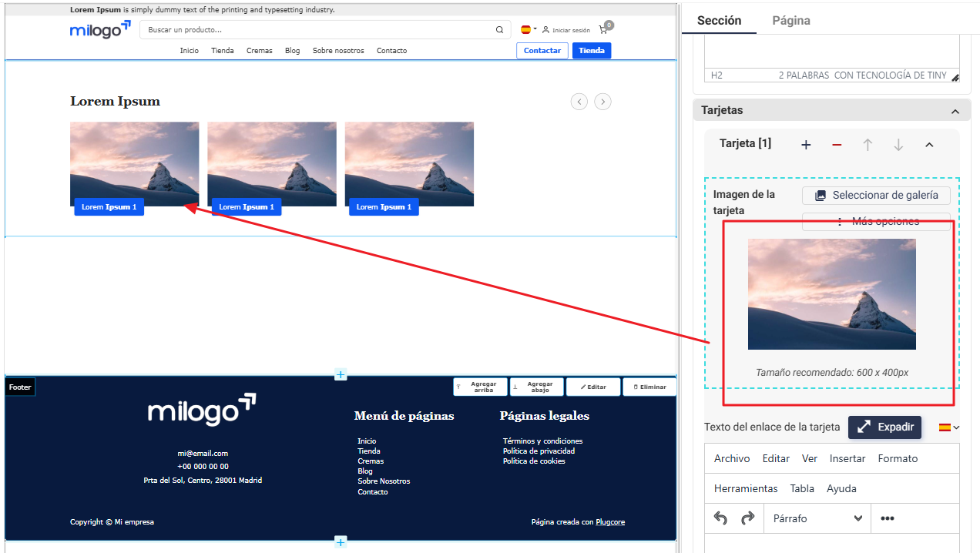Image resolution: width=980 pixels, height=553 pixels.
Task: Redo in the text editor toolbar
Action: [x=747, y=518]
